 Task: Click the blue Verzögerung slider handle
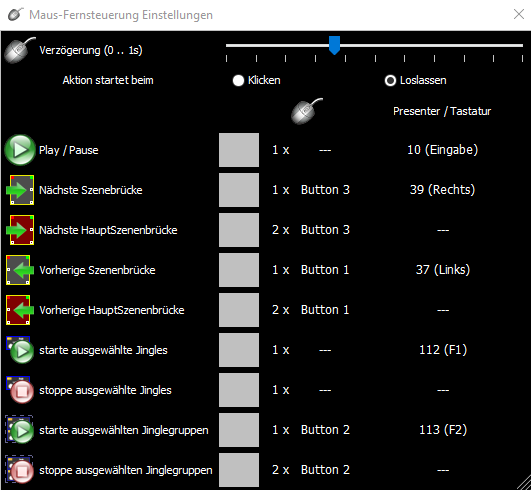[x=334, y=45]
